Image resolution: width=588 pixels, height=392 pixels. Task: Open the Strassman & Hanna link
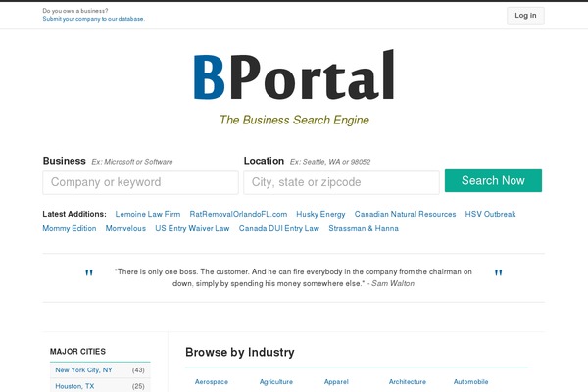(364, 228)
